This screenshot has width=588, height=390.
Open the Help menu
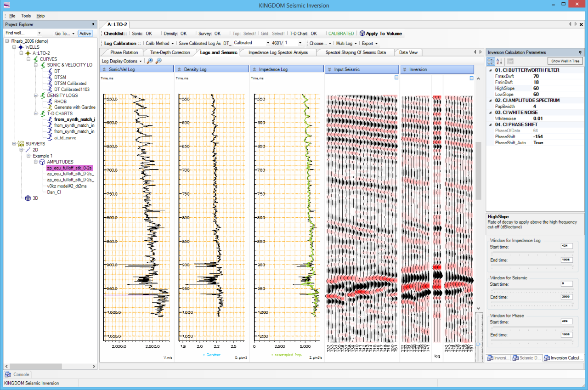pyautogui.click(x=40, y=16)
